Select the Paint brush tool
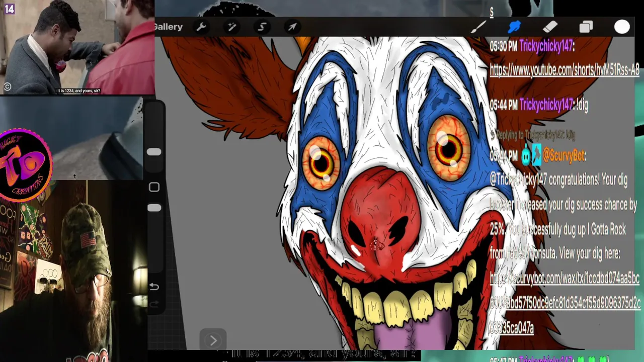 point(478,27)
